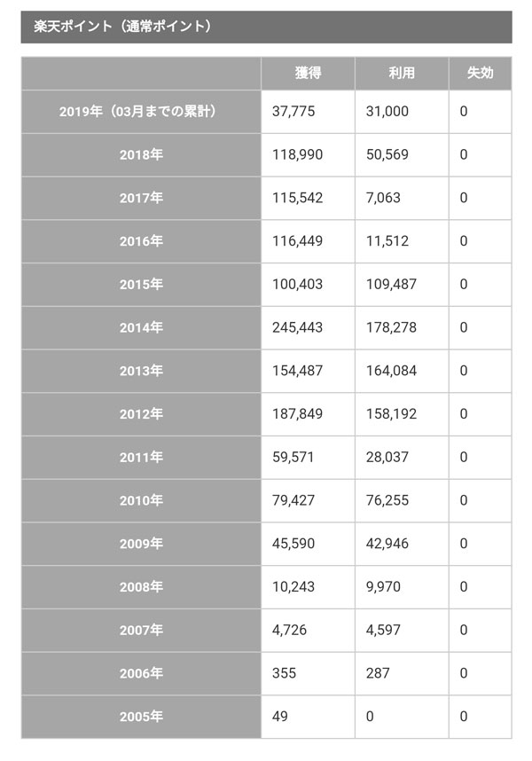Click the earned value 49 for 2005
532x761 pixels.
point(280,717)
